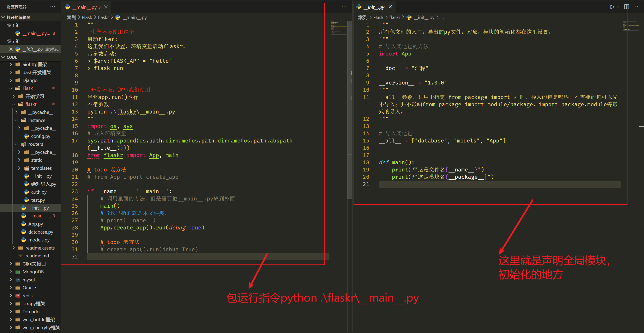644x333 pixels.
Task: Open the run options dropdown arrow
Action: click(x=618, y=7)
